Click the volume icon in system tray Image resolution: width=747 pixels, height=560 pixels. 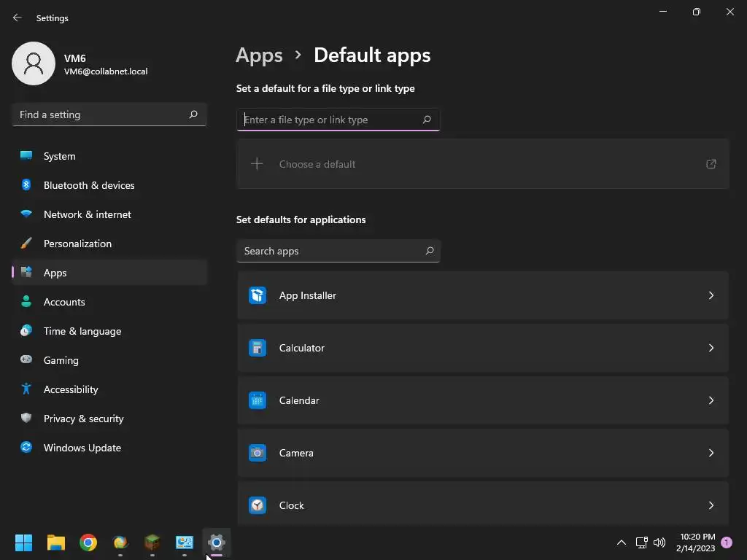659,542
